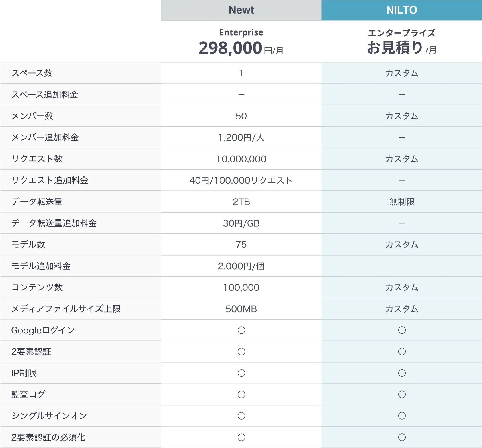Click Newt's circle mark for IP制限
The width and height of the screenshot is (482, 448).
[x=241, y=373]
